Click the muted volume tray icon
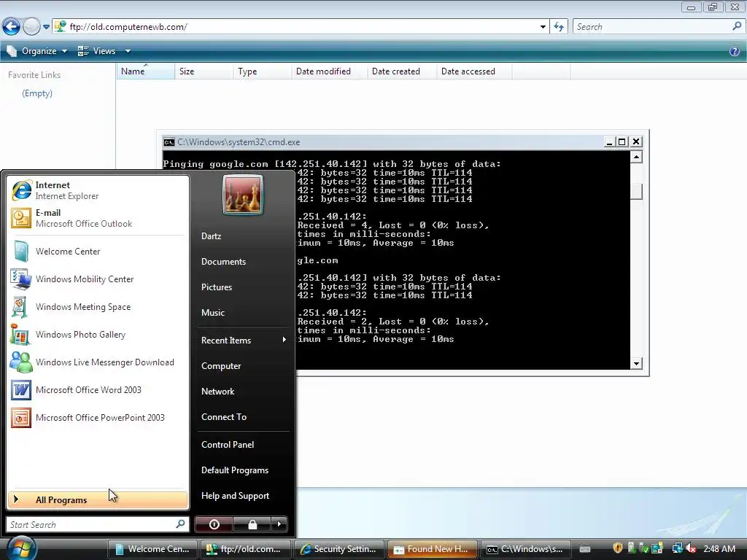 [692, 548]
